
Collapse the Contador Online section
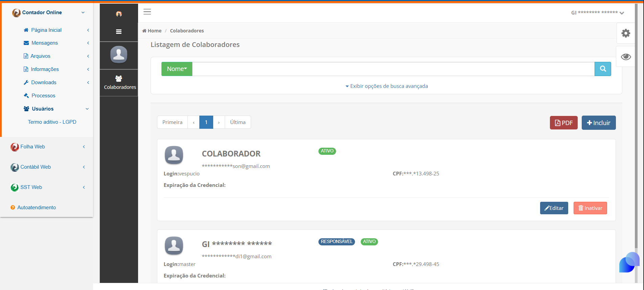tap(83, 13)
